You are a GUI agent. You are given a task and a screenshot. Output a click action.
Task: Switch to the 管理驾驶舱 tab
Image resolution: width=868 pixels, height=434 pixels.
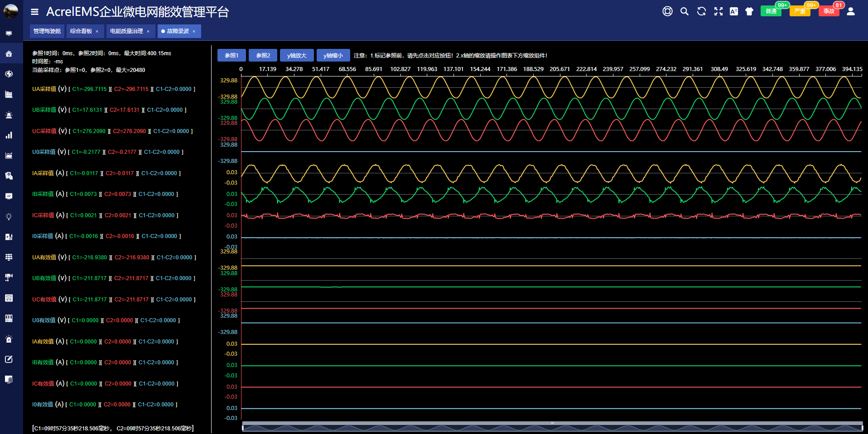pyautogui.click(x=47, y=31)
